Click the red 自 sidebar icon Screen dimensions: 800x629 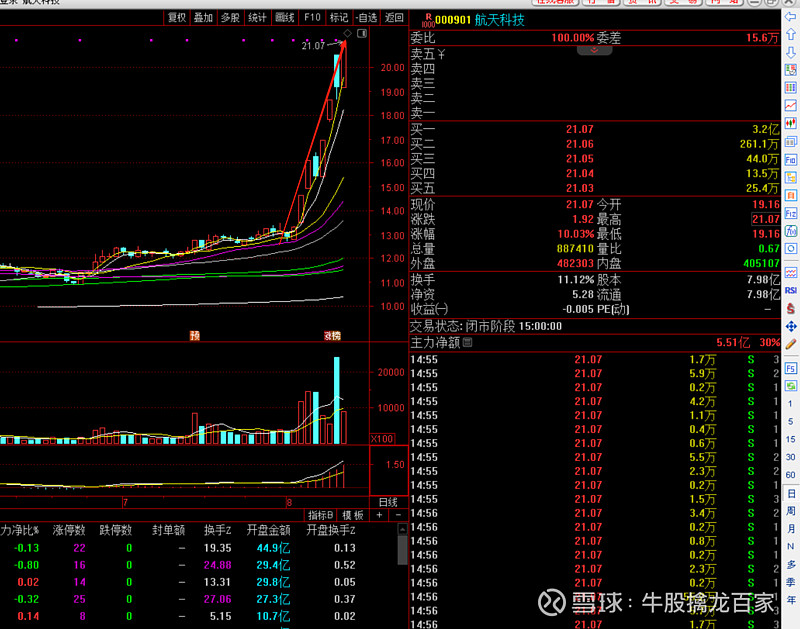[790, 195]
